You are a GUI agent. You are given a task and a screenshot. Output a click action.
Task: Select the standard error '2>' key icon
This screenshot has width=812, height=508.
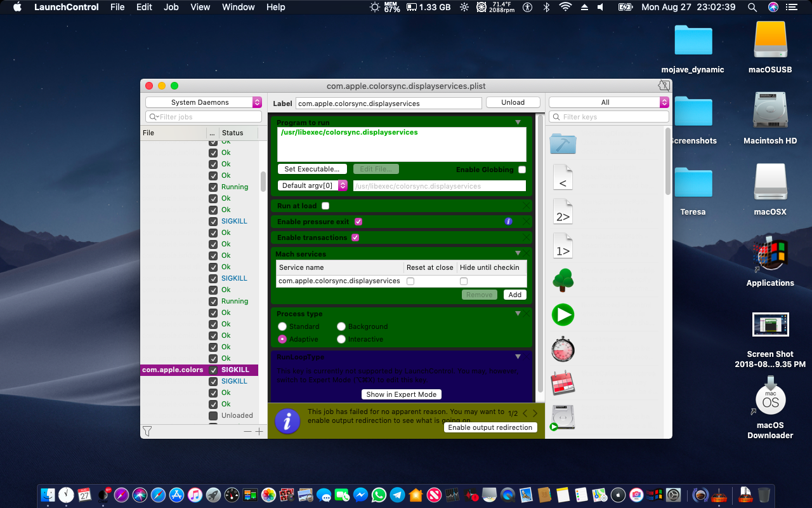[563, 211]
